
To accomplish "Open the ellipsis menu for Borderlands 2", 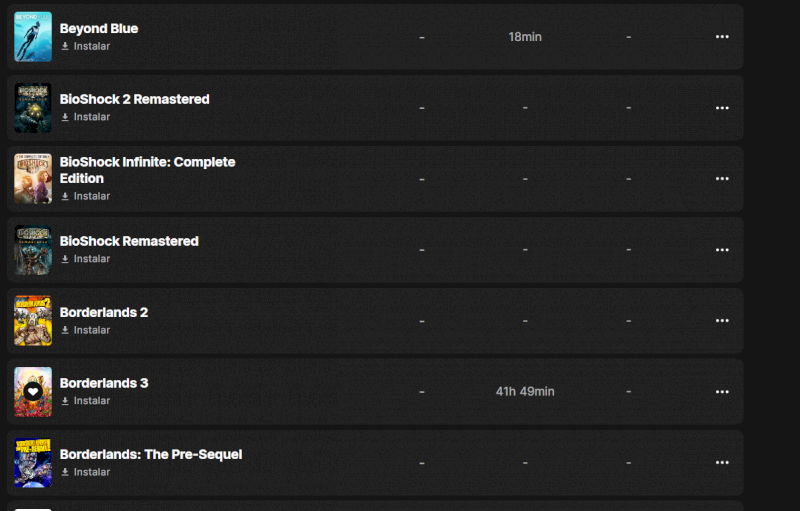I will coord(722,321).
